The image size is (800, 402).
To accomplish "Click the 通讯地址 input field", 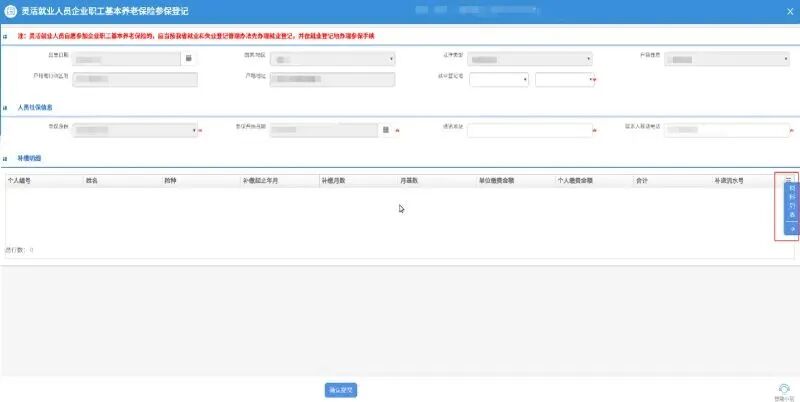I will coord(530,130).
